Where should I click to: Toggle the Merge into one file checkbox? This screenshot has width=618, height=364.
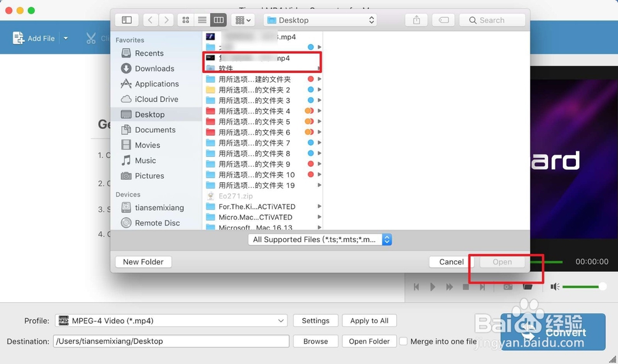point(403,341)
